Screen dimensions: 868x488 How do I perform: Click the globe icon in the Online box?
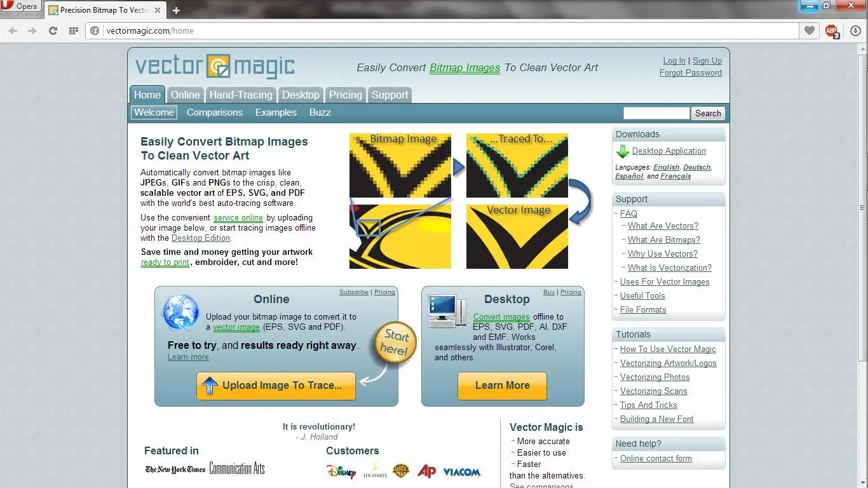tap(181, 313)
